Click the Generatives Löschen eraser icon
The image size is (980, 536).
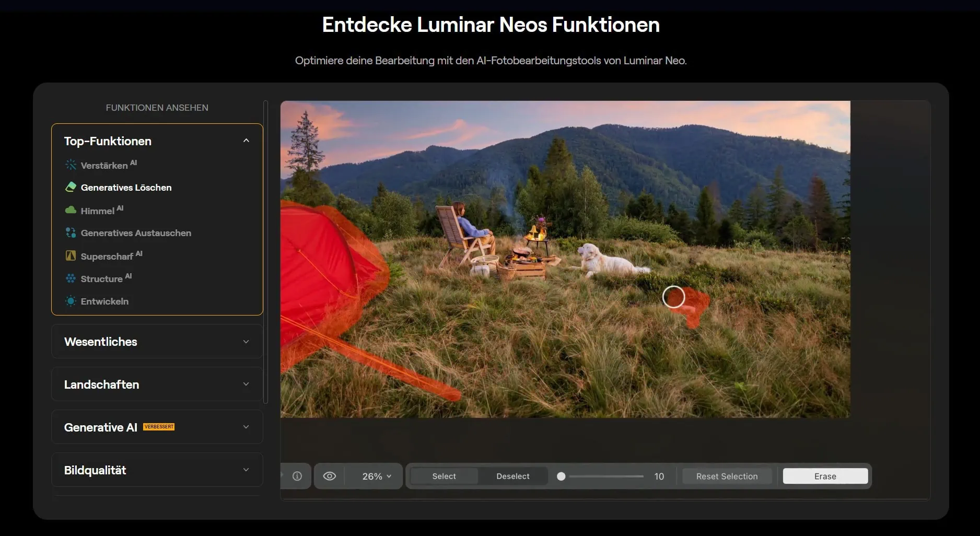pos(71,187)
